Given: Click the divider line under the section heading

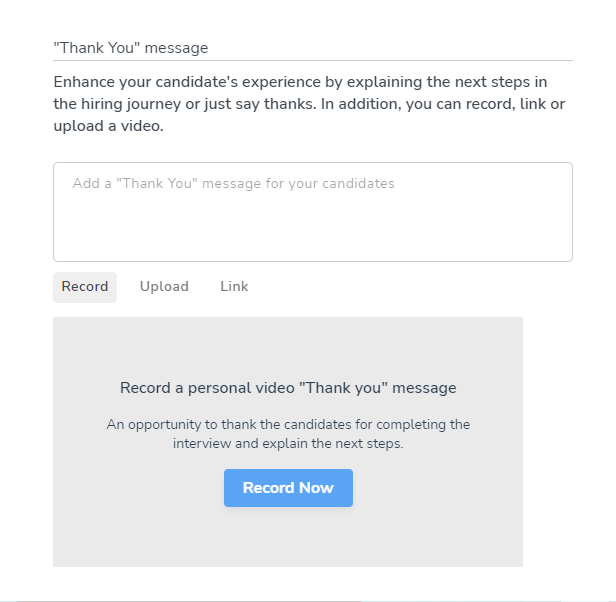Looking at the screenshot, I should click(312, 61).
